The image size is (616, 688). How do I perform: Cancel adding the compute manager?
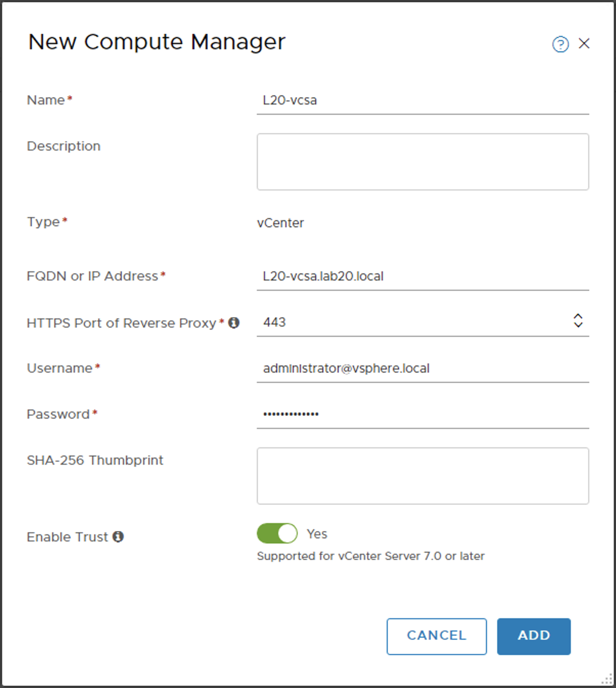click(436, 636)
